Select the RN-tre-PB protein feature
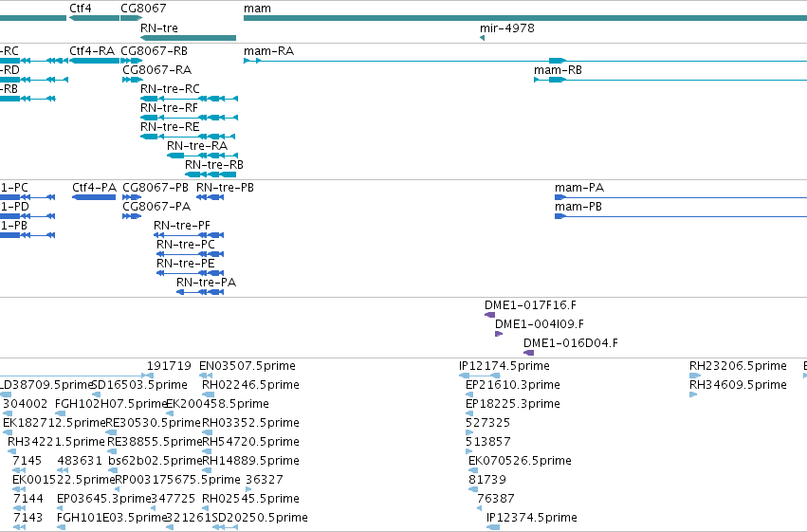The height and width of the screenshot is (532, 807). coord(210,197)
